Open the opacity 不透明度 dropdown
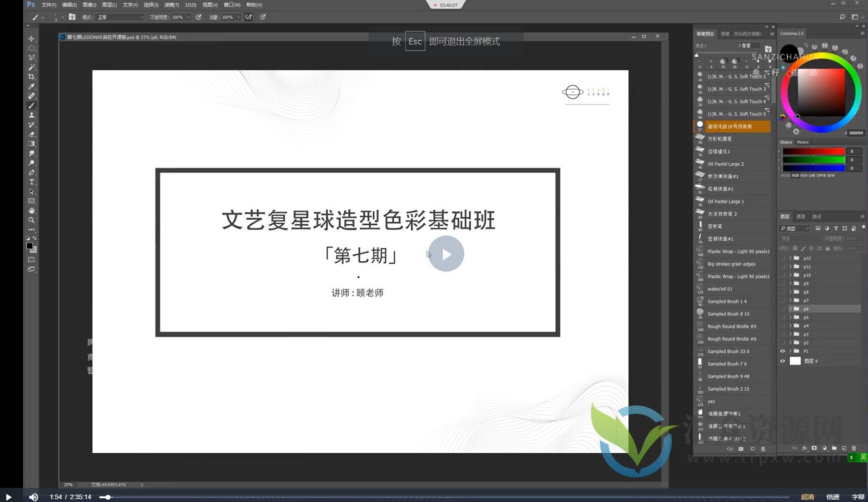The width and height of the screenshot is (868, 502). click(188, 17)
